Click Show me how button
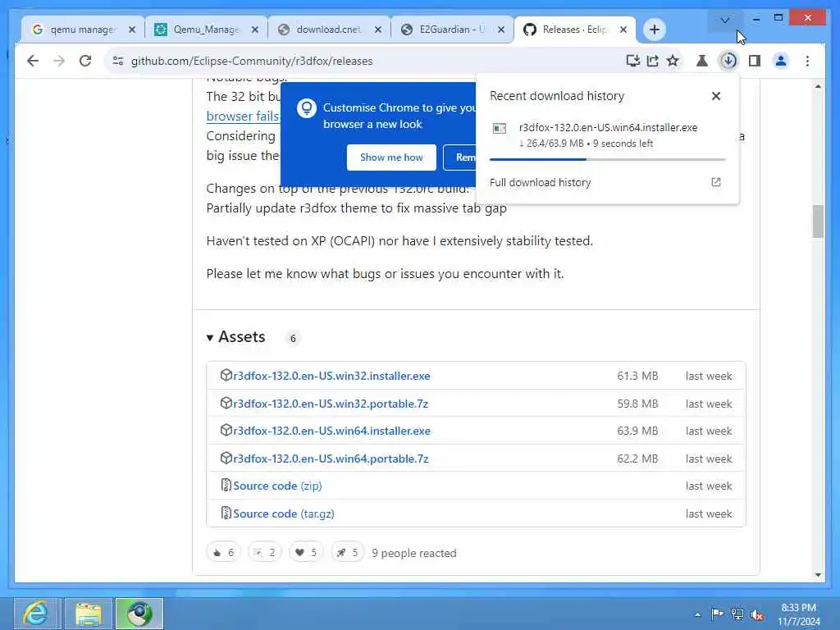 391,157
